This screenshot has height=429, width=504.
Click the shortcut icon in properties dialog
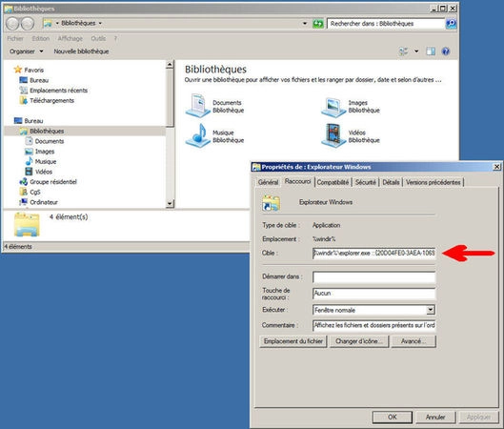271,203
